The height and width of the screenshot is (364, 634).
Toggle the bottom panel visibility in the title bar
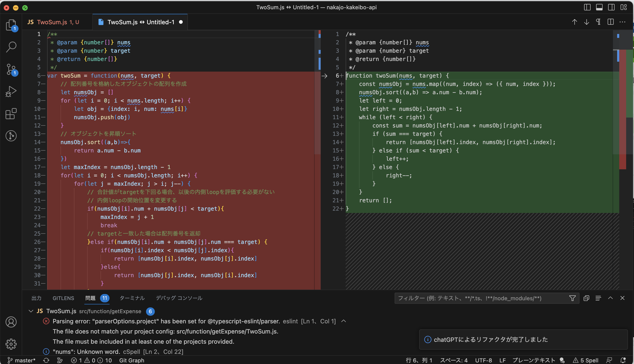pyautogui.click(x=599, y=7)
